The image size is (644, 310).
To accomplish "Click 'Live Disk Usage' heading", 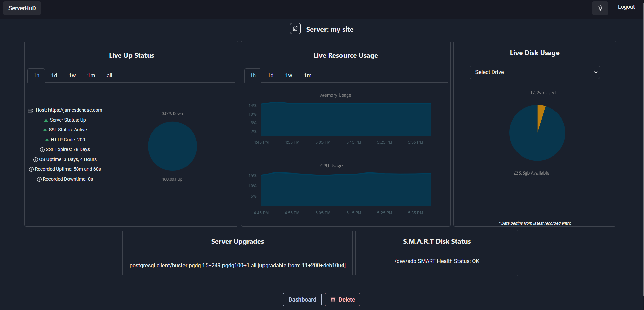I will click(534, 53).
